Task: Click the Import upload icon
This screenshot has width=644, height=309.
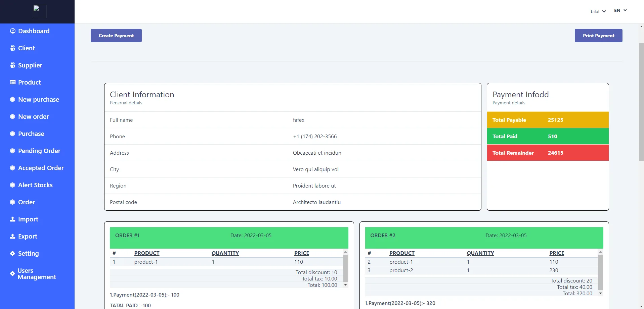Action: (12, 219)
